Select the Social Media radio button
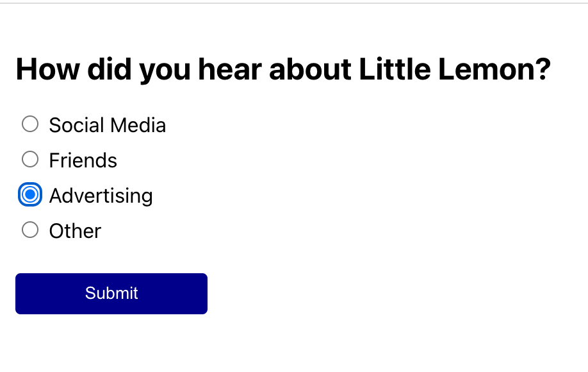Image resolution: width=588 pixels, height=372 pixels. pyautogui.click(x=30, y=124)
